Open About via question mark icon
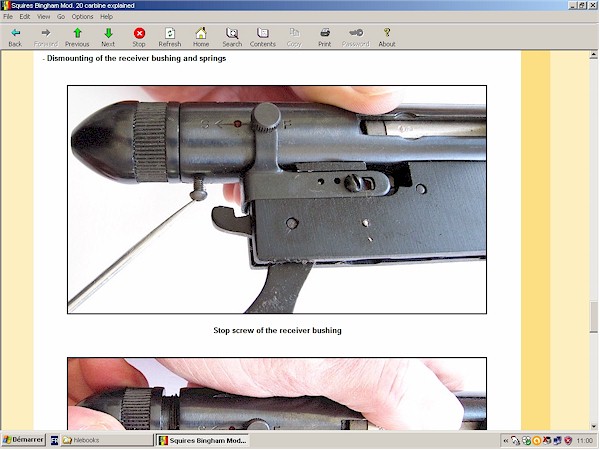Screen dimensions: 600x450 [387, 33]
